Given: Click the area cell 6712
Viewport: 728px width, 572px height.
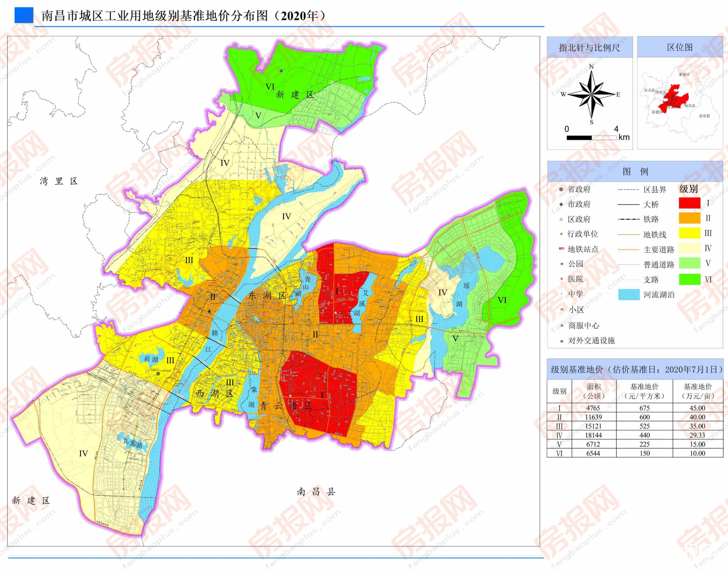Looking at the screenshot, I should pyautogui.click(x=593, y=444).
